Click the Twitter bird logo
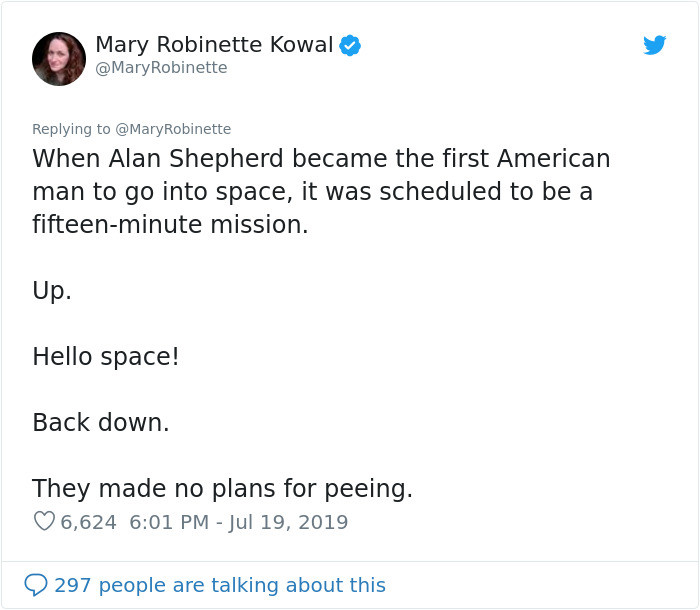 coord(654,45)
